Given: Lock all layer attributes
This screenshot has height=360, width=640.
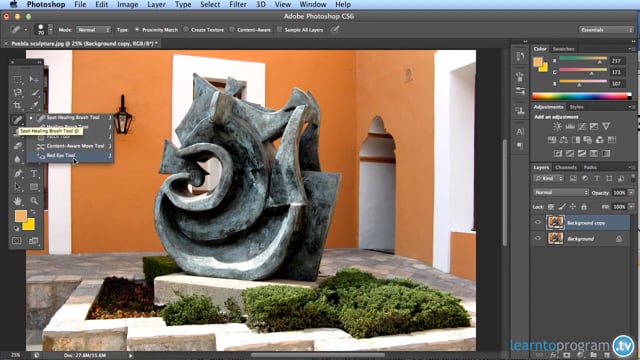Looking at the screenshot, I should click(x=584, y=207).
